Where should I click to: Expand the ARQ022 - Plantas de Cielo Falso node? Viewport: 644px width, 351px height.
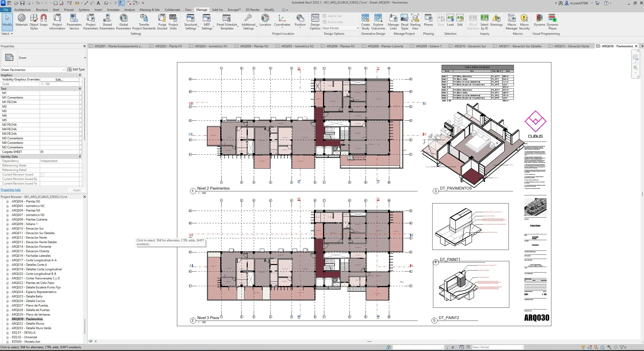coord(8,283)
